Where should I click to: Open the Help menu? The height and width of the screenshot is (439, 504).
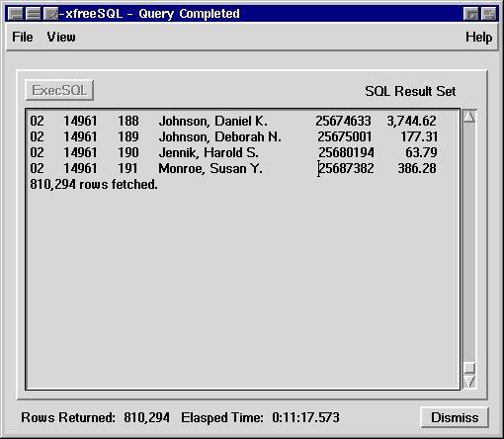[x=478, y=37]
